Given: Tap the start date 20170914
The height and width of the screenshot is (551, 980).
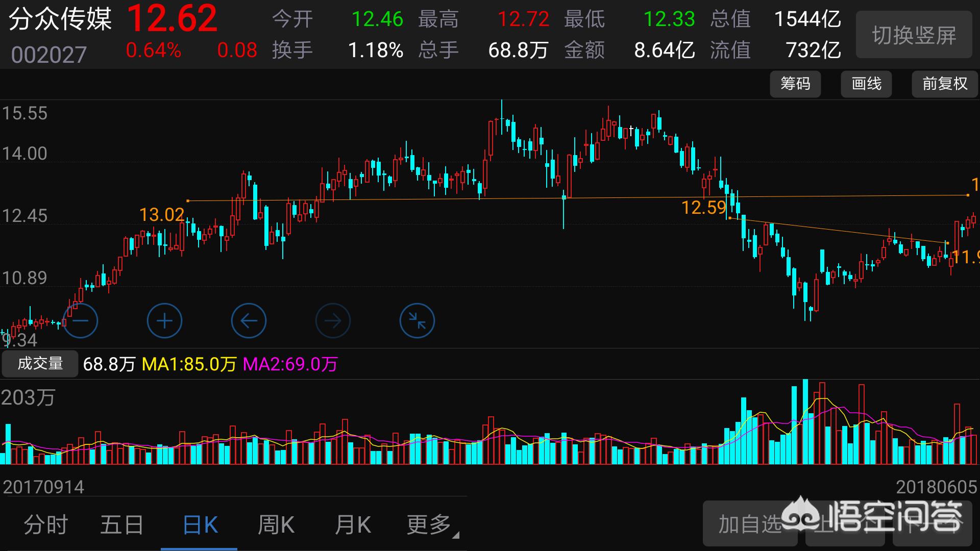Looking at the screenshot, I should pos(43,487).
